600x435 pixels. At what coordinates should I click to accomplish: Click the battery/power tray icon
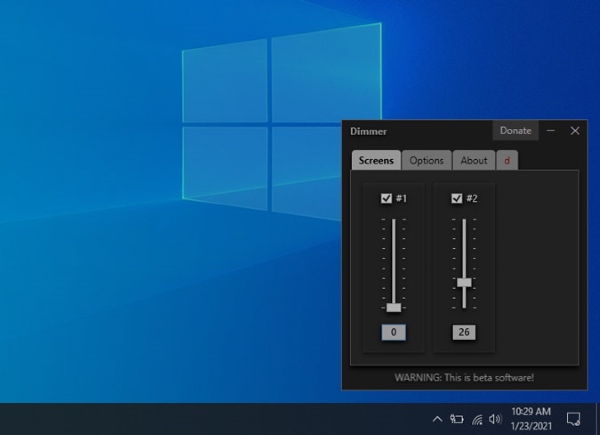[457, 419]
